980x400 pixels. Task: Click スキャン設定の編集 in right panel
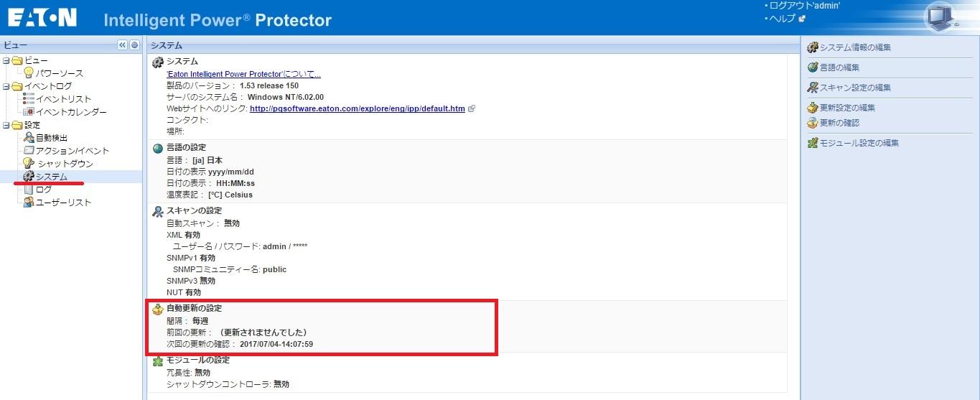pyautogui.click(x=856, y=88)
